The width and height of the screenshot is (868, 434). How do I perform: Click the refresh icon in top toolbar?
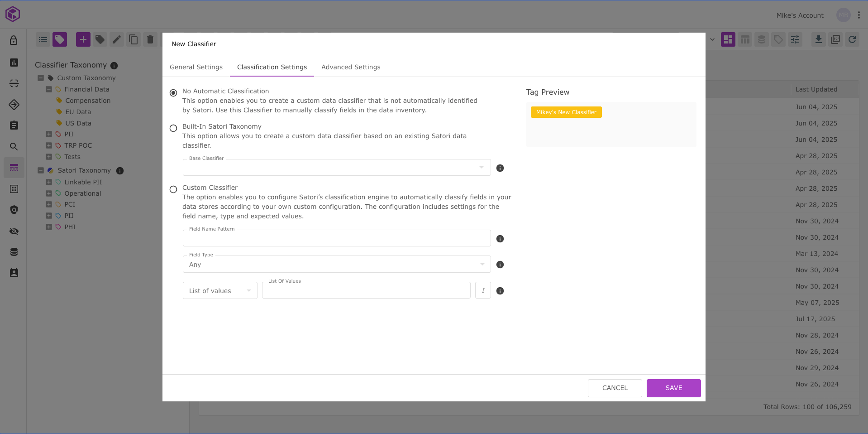(x=852, y=40)
